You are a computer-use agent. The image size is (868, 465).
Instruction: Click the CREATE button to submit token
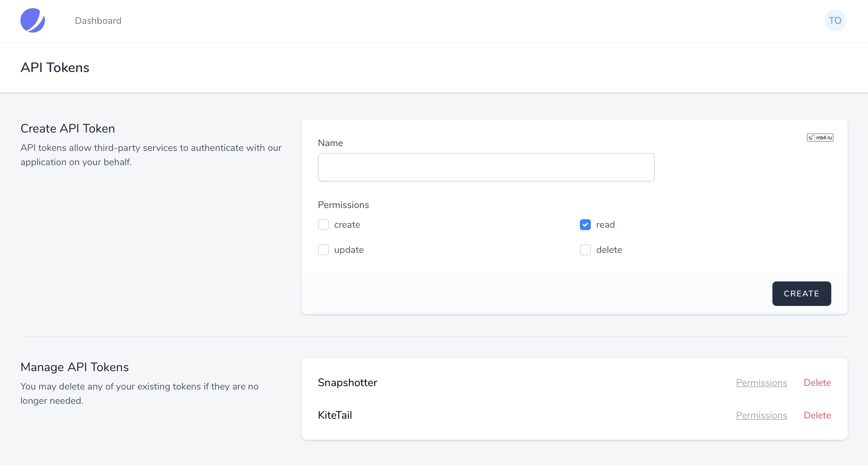click(x=801, y=294)
